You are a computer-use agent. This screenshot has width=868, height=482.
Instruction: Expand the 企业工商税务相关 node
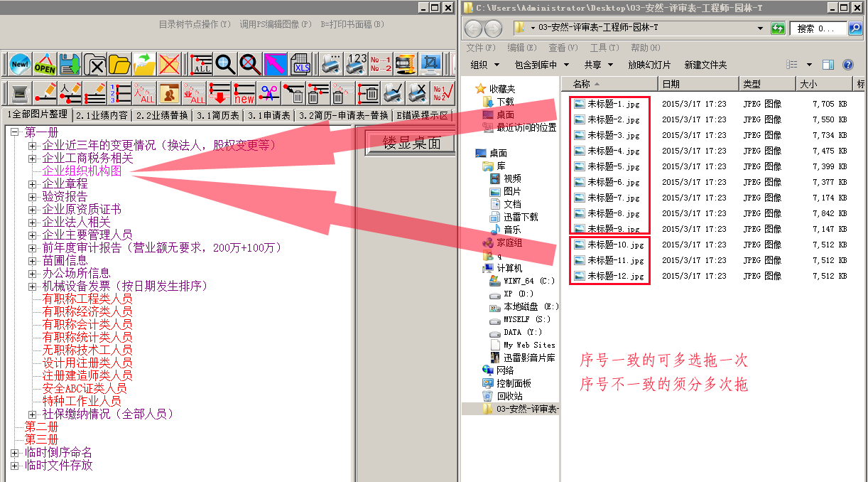pyautogui.click(x=33, y=158)
